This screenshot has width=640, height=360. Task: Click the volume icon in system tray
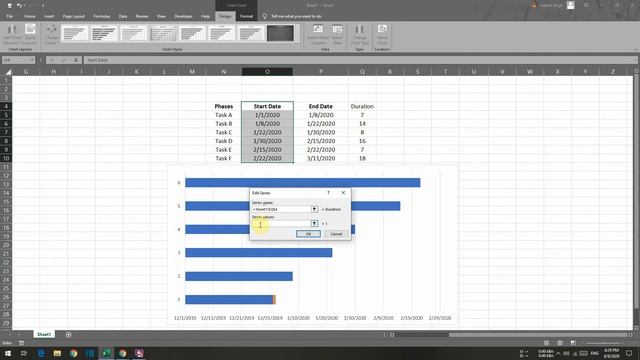pyautogui.click(x=566, y=353)
